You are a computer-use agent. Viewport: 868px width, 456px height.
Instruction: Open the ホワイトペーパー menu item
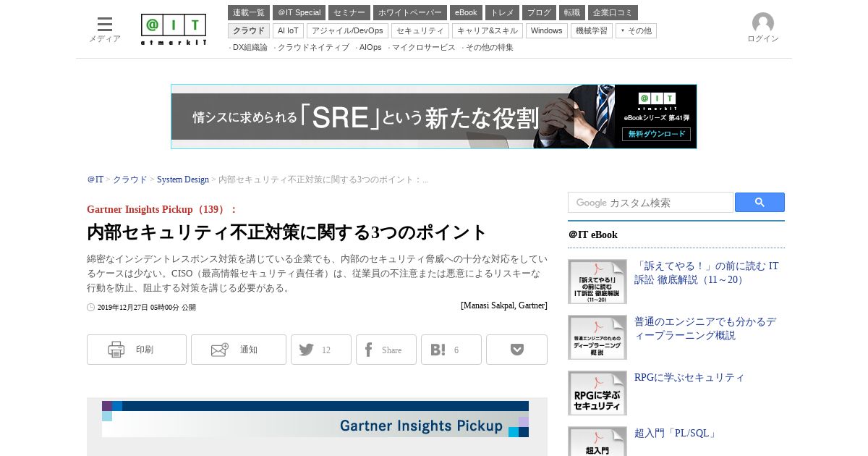point(410,12)
